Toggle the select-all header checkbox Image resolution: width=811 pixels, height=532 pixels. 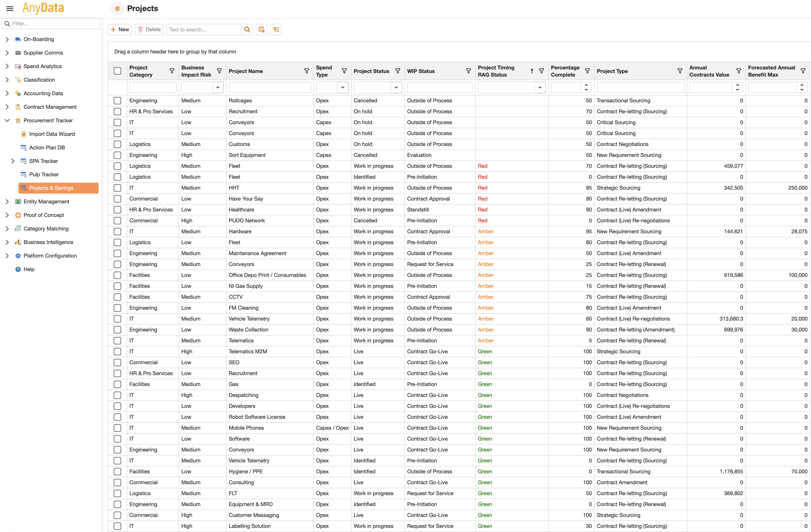[117, 71]
